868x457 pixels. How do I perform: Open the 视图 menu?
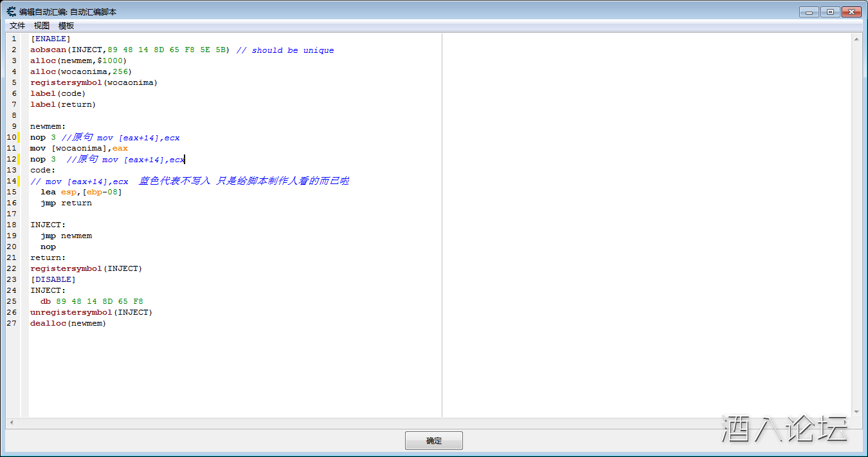pos(42,26)
